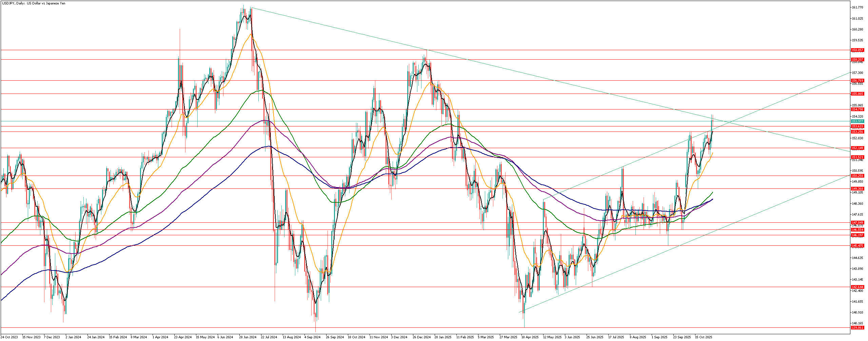Click the 150.258 red price label
This screenshot has width=868, height=341.
point(857,176)
